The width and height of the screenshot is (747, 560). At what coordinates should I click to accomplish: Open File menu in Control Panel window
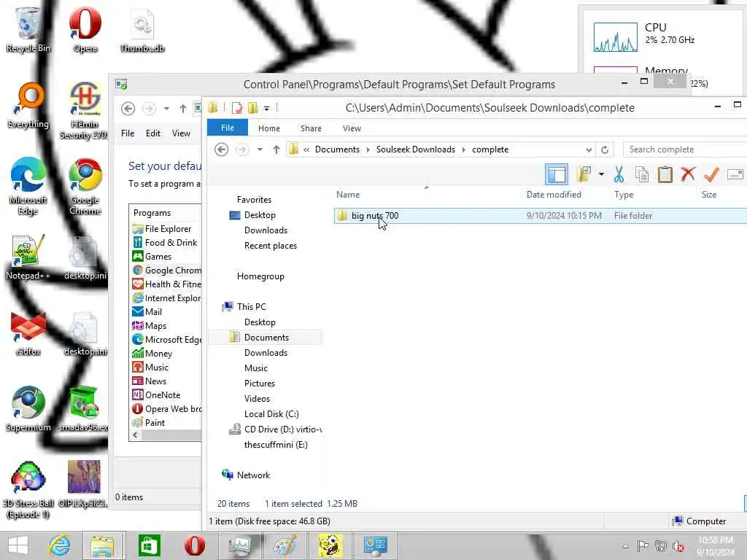click(128, 133)
